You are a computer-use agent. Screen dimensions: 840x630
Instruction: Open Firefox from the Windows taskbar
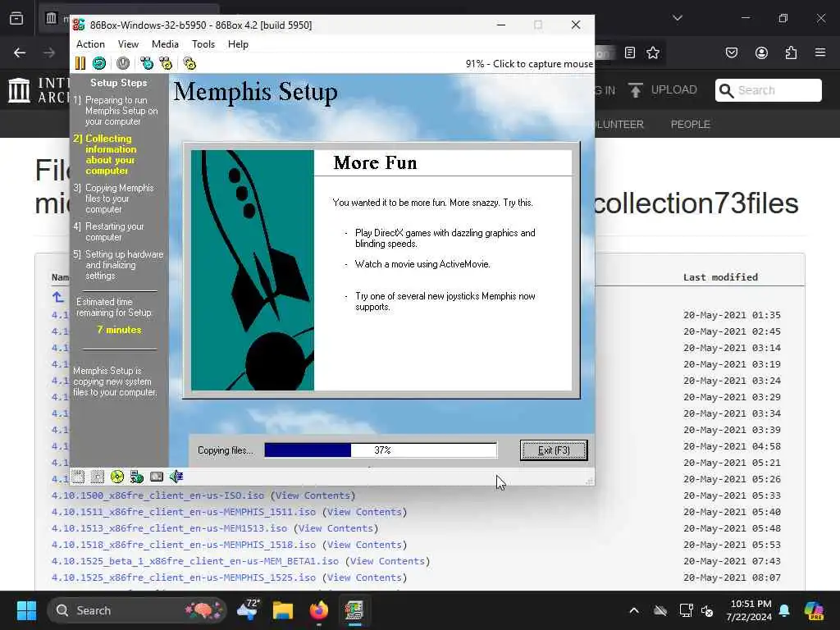click(x=319, y=610)
